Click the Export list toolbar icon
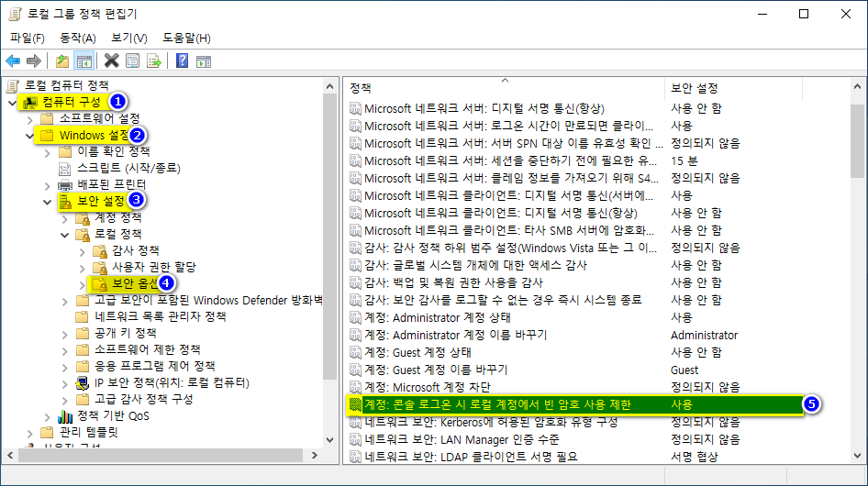The height and width of the screenshot is (486, 868). tap(154, 61)
